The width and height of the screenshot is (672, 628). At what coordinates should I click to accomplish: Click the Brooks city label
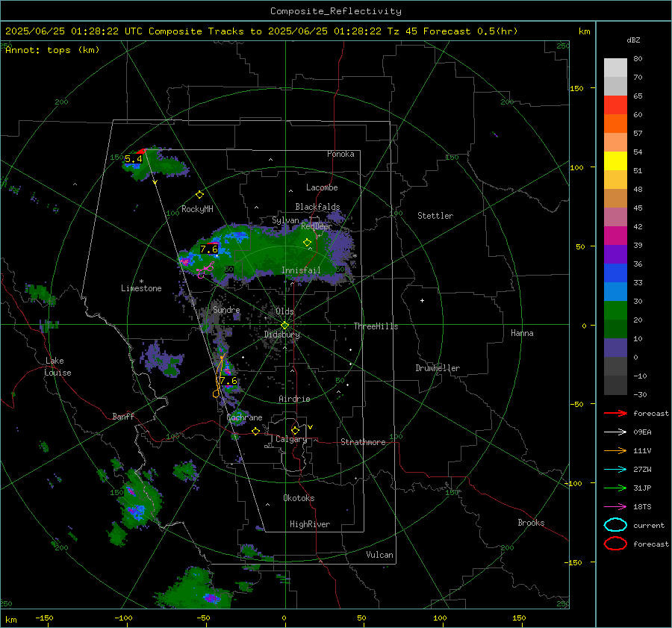point(531,523)
